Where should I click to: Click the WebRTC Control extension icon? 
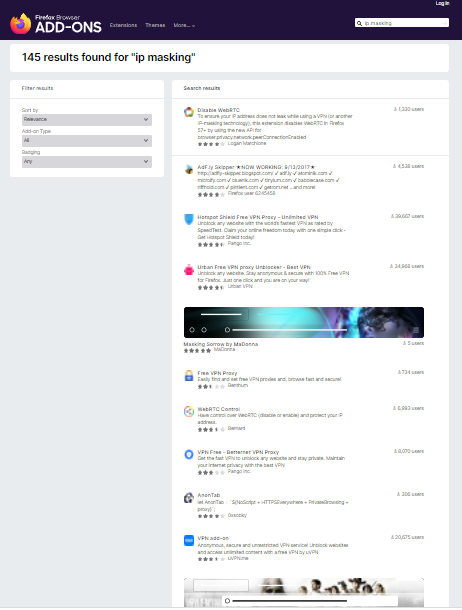[x=189, y=411]
